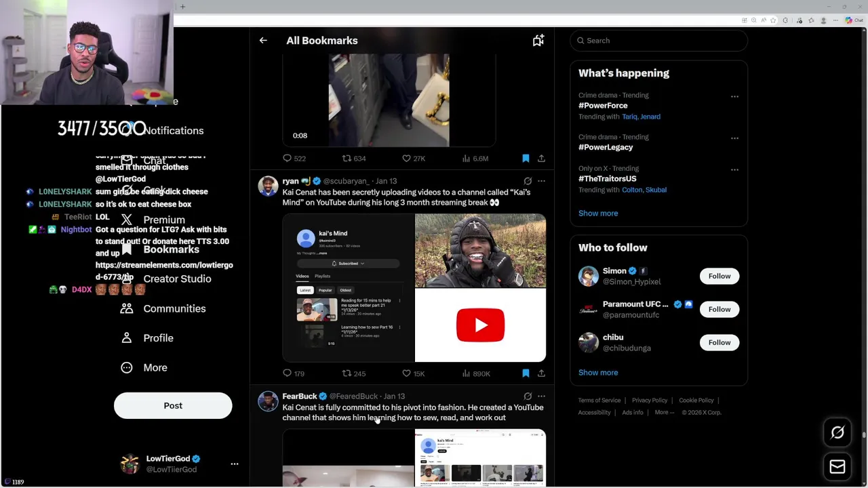868x488 pixels.
Task: View analytics for the 6.6M views tweet
Action: coord(475,159)
